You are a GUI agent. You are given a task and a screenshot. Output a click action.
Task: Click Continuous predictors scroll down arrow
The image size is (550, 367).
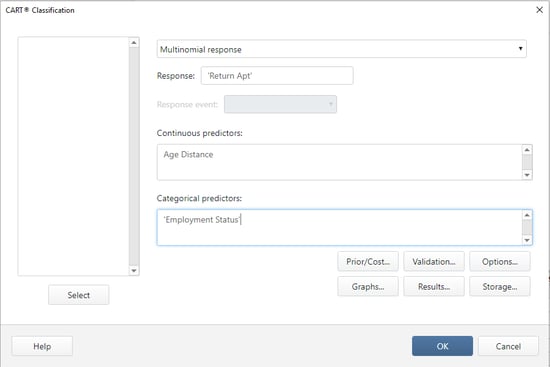pos(527,175)
